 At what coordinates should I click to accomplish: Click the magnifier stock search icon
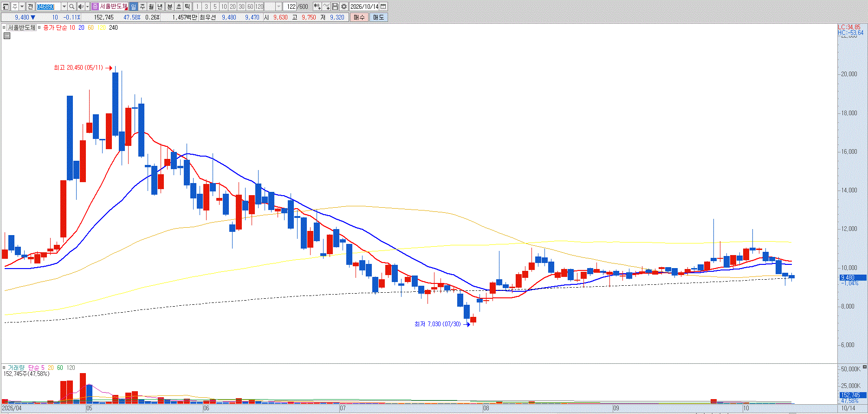(71, 7)
